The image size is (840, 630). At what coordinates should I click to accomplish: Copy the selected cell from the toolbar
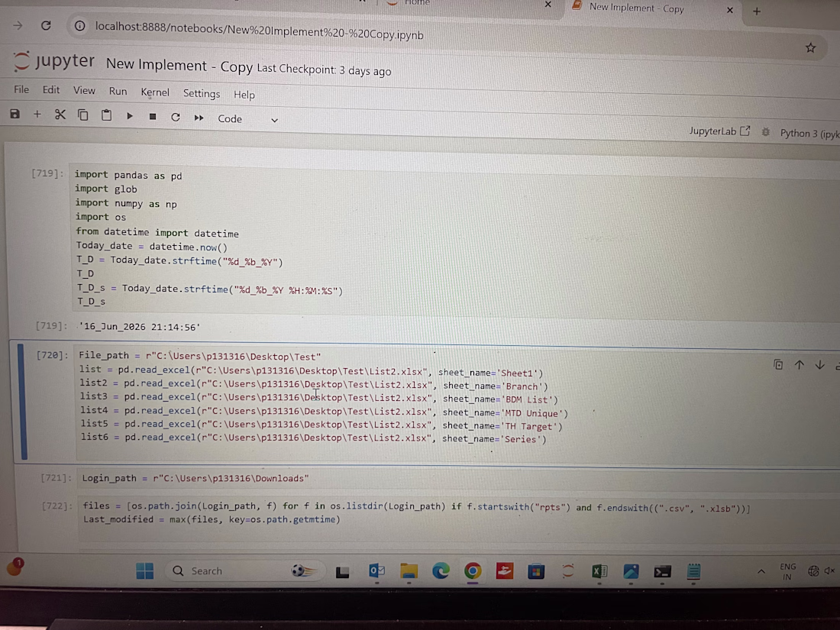tap(83, 115)
